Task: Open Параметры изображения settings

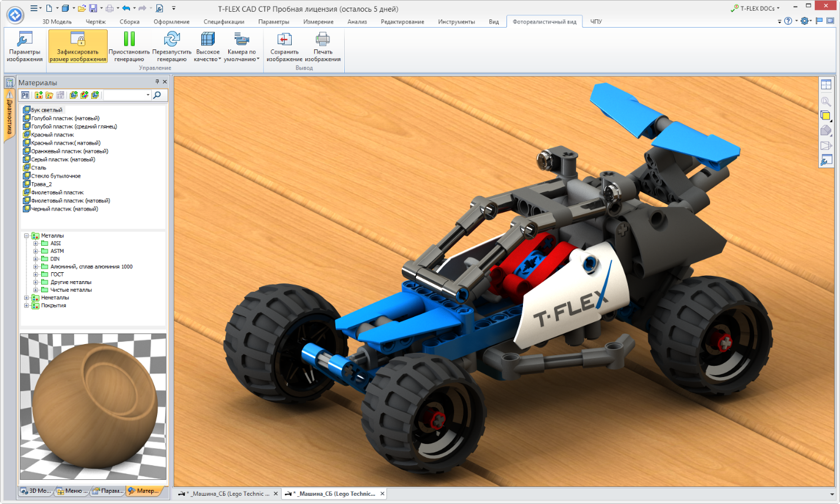Action: [x=25, y=46]
